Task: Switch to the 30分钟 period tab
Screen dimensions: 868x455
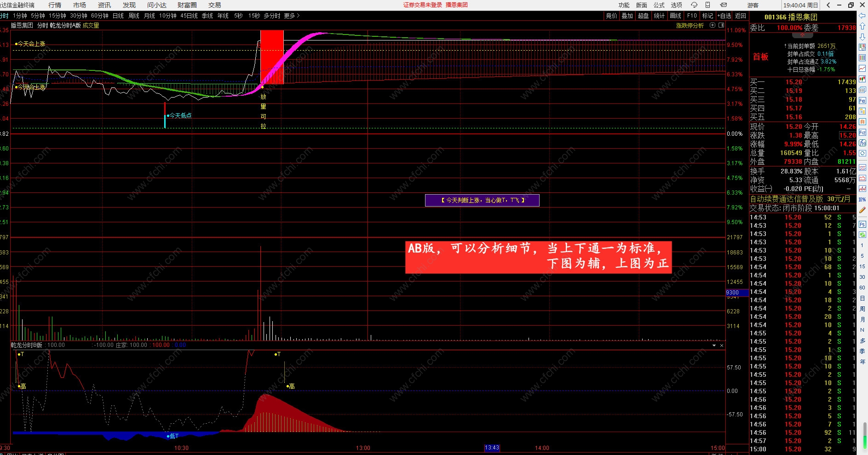Action: [79, 16]
